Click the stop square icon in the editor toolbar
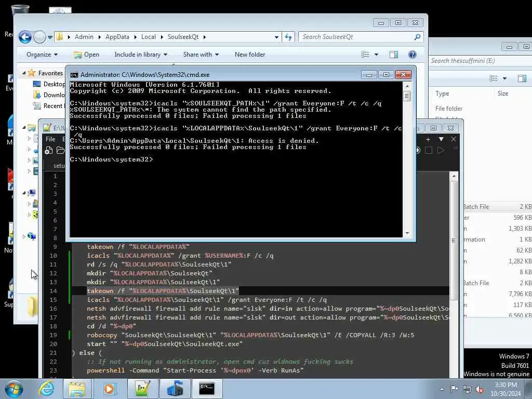 tap(429, 150)
